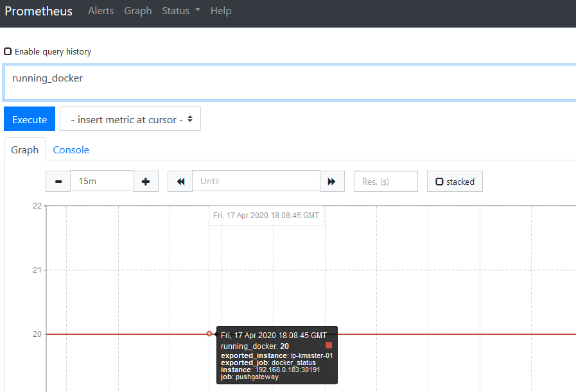
Task: Click the job pushgateway text
Action: pyautogui.click(x=250, y=377)
